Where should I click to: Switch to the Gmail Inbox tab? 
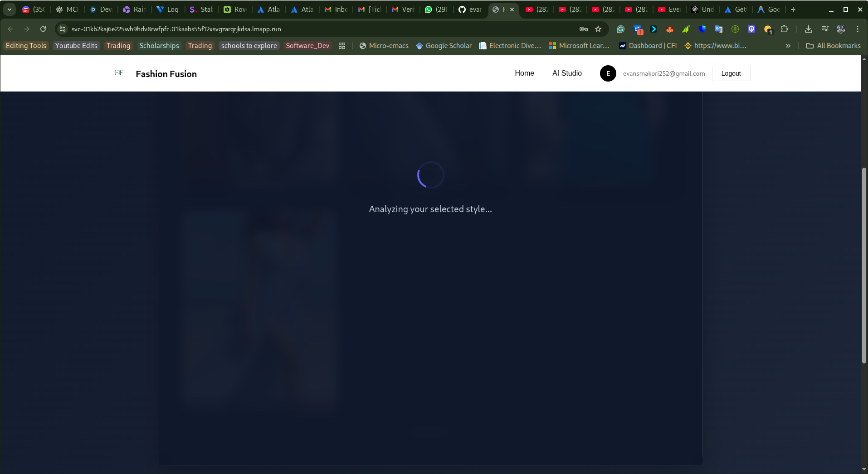coord(336,10)
